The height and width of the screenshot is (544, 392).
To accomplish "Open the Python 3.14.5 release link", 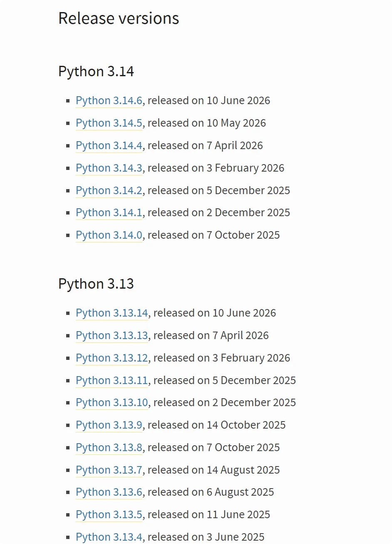I will coord(109,123).
